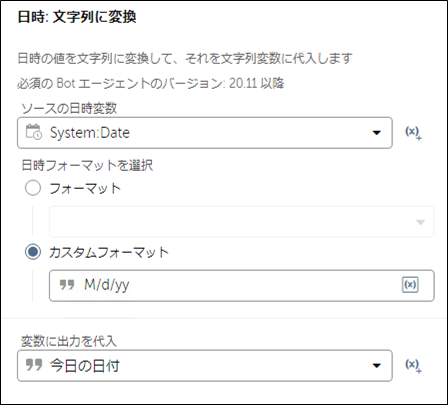Click quote icon beside 今日の日付
The width and height of the screenshot is (448, 405).
pyautogui.click(x=34, y=365)
